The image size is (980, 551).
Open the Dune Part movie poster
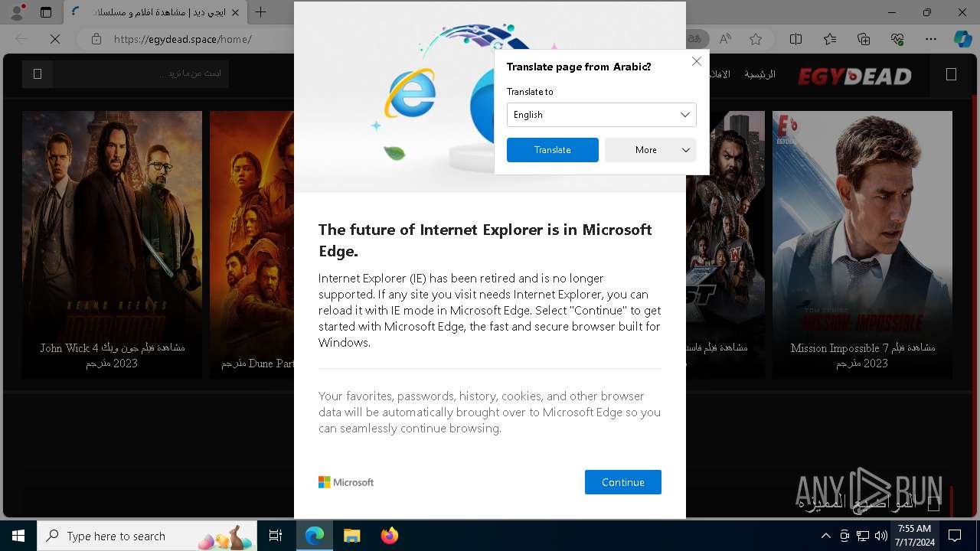(252, 245)
